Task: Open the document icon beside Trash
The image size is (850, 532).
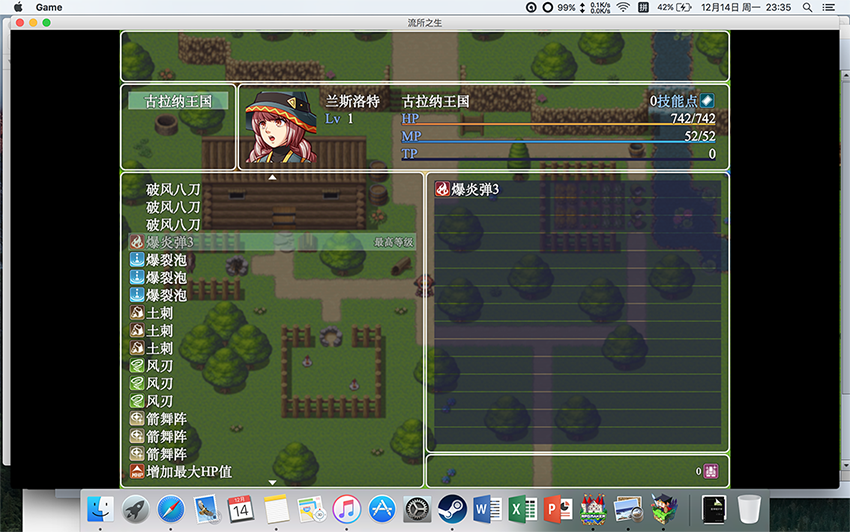Action: pyautogui.click(x=714, y=509)
